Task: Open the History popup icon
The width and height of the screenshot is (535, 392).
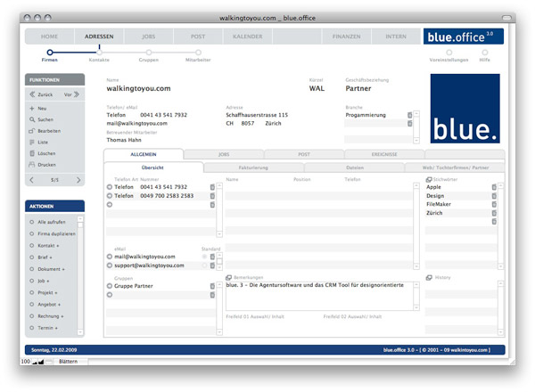Action: [x=429, y=278]
